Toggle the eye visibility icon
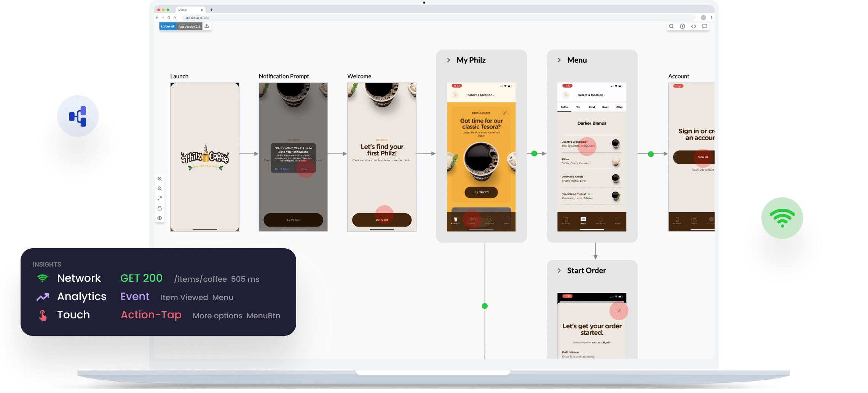The width and height of the screenshot is (868, 393). pyautogui.click(x=160, y=218)
